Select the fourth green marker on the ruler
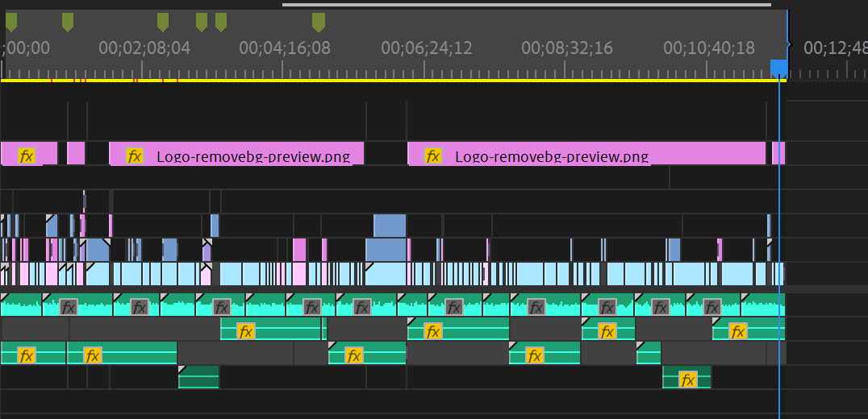The width and height of the screenshot is (868, 419). [x=202, y=22]
